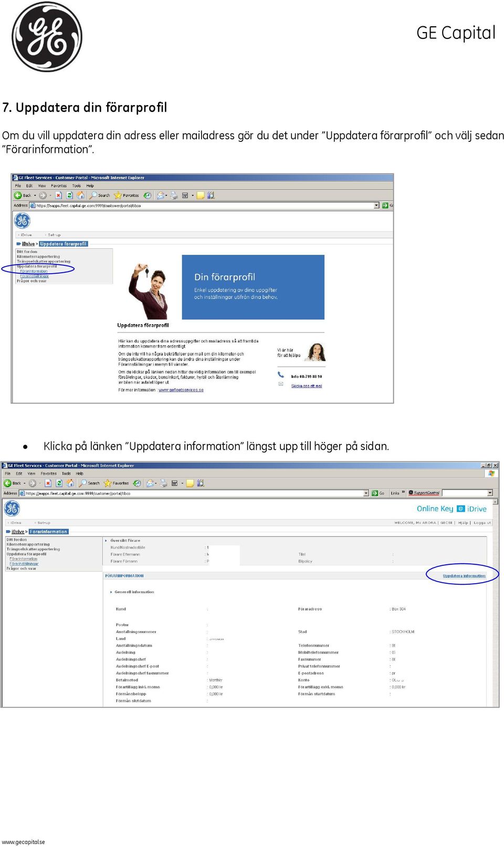The width and height of the screenshot is (504, 847).
Task: Expand Links toolbar chevron in lower browser
Action: click(403, 493)
